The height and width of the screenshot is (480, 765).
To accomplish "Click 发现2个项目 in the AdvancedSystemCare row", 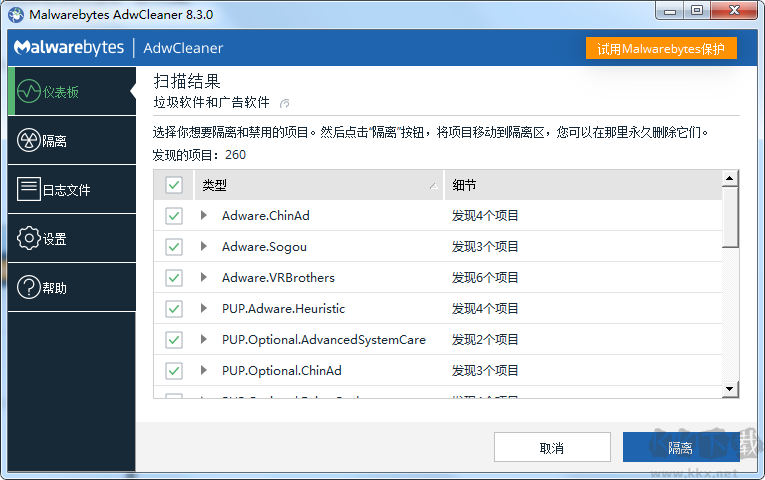I will tap(484, 340).
